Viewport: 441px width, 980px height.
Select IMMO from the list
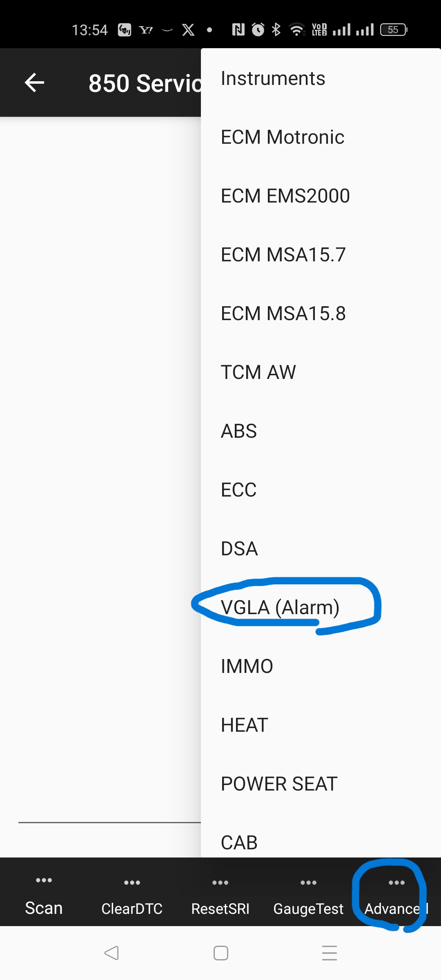click(247, 666)
